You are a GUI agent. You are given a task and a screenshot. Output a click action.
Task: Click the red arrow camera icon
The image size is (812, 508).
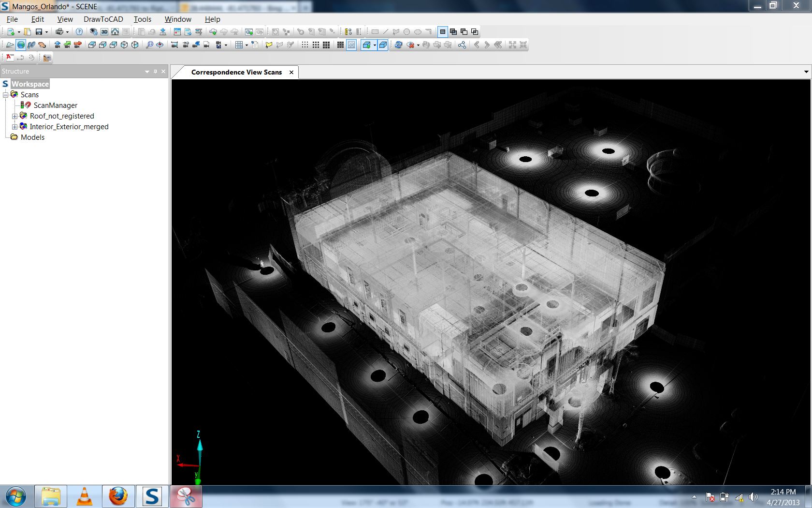(x=78, y=45)
